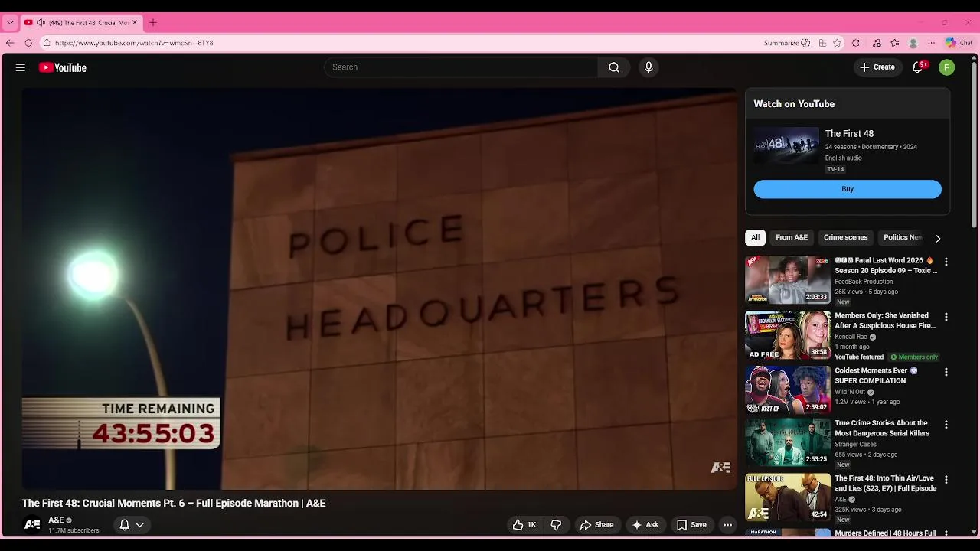Viewport: 980px width, 551px height.
Task: Click the subscription notification bell
Action: [x=124, y=525]
